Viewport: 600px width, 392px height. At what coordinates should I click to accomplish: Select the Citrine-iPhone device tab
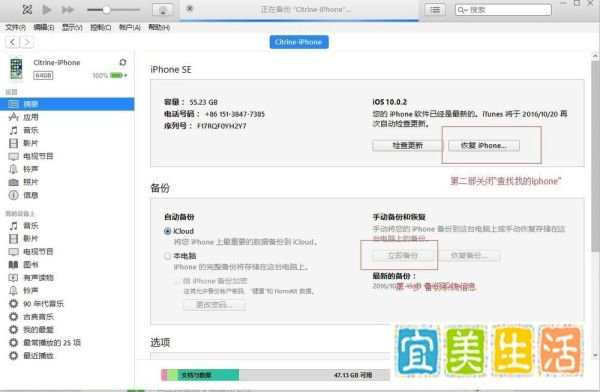tap(299, 42)
